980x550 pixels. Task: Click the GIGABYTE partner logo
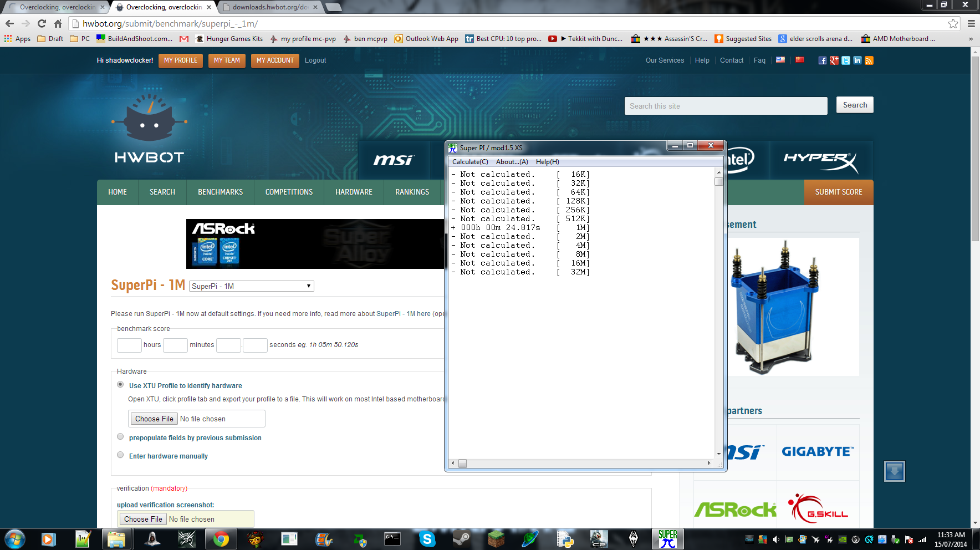[x=818, y=452]
